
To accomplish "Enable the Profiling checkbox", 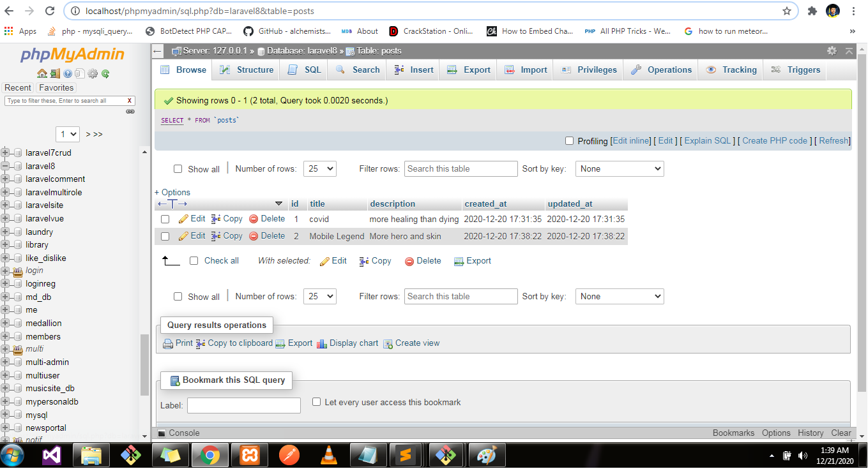I will tap(569, 141).
